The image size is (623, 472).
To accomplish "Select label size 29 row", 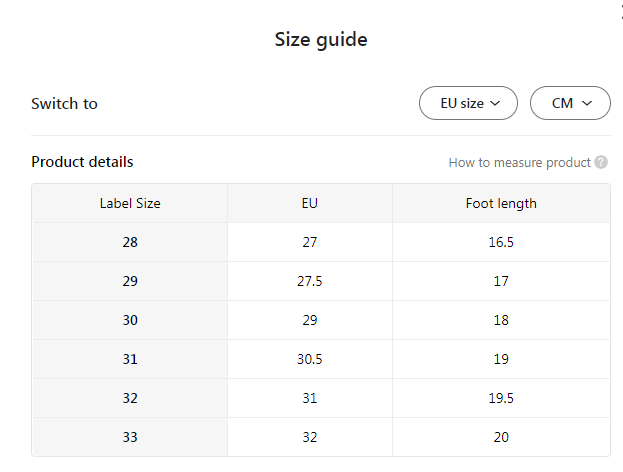I will pyautogui.click(x=130, y=281).
